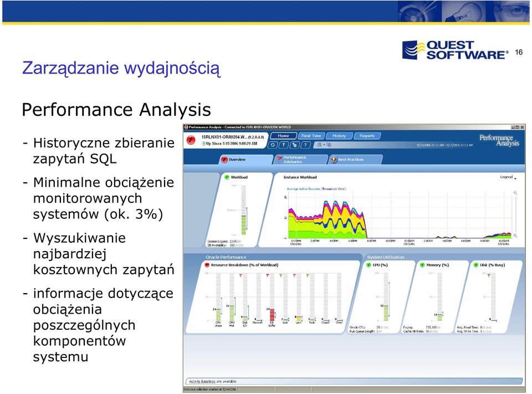532x394 pixels.
Task: Open the print options dropdown arrow
Action: coord(324,145)
